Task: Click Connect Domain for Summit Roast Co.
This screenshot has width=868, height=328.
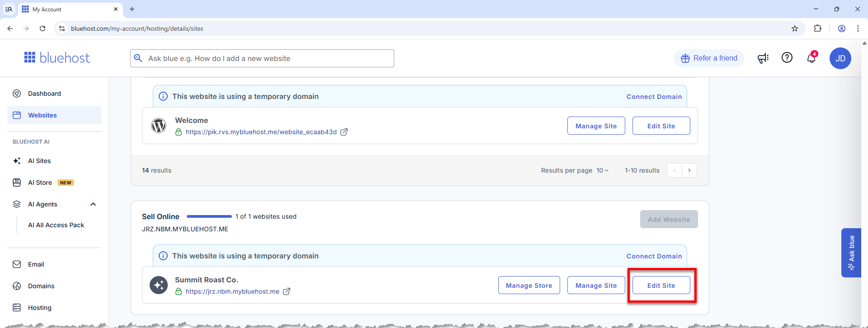Action: click(654, 256)
